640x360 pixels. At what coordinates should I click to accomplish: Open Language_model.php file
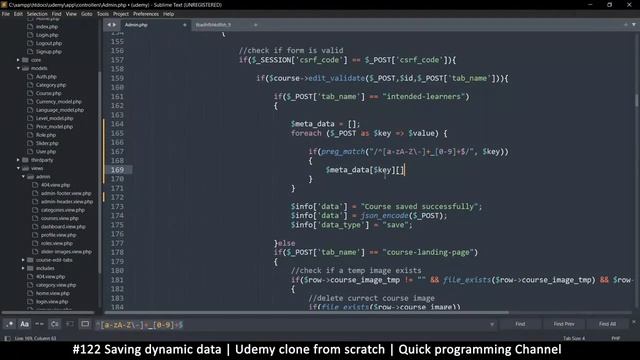60,110
